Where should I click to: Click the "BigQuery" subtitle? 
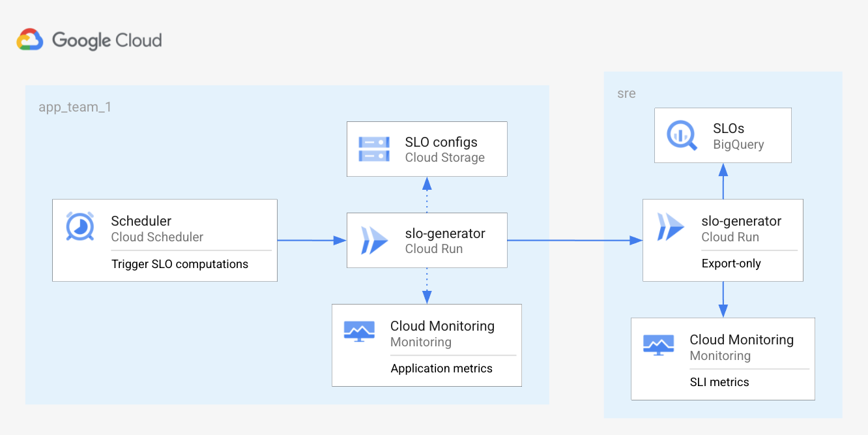(738, 144)
